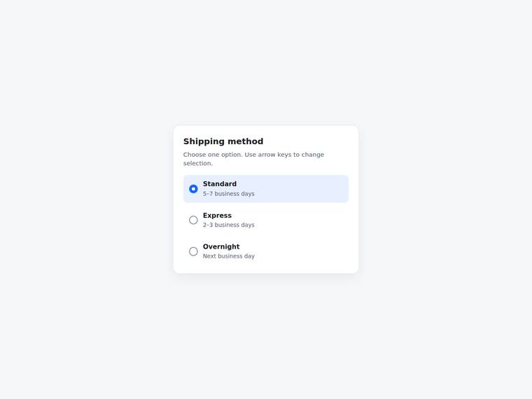This screenshot has height=399, width=532.
Task: Click the bold Standard label text
Action: [220, 184]
